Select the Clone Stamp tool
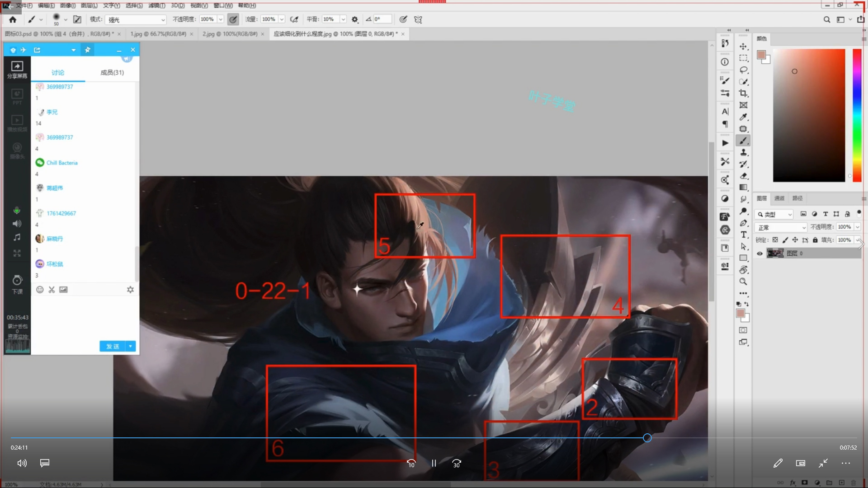 743,152
